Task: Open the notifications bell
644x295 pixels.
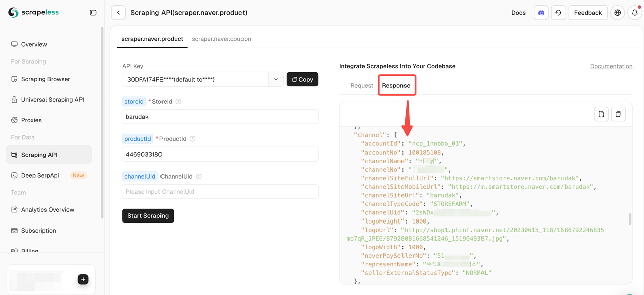Action: 635,13
